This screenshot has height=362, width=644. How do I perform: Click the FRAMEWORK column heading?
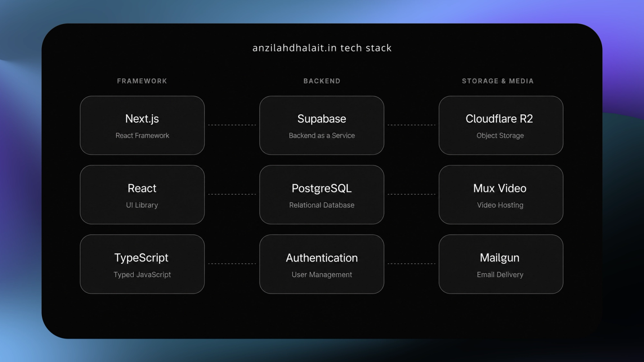coord(142,81)
